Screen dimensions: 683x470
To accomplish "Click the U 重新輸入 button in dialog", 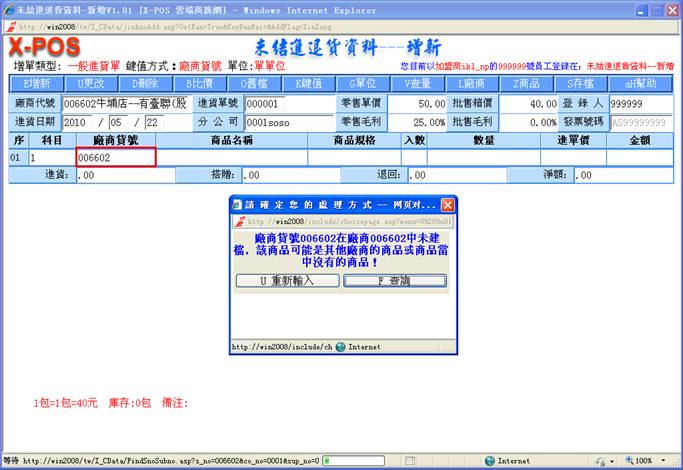I will tap(286, 281).
